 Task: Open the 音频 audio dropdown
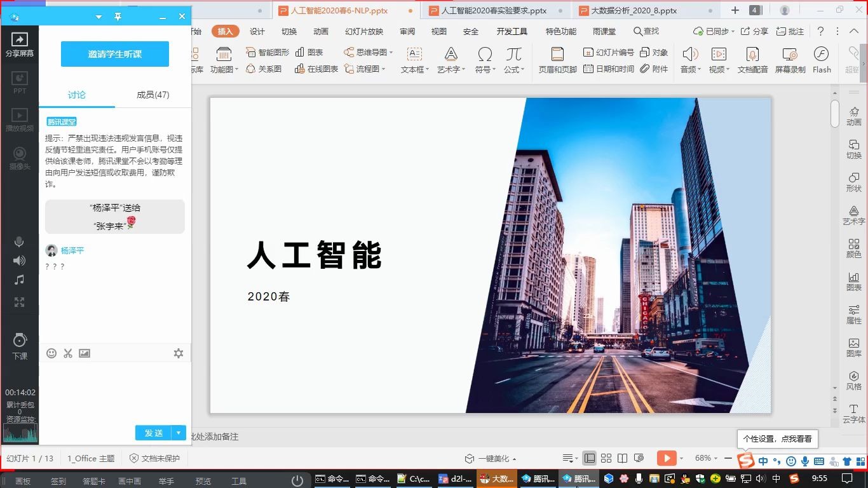[690, 60]
